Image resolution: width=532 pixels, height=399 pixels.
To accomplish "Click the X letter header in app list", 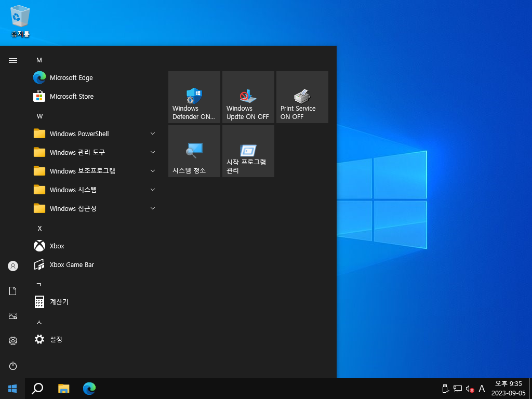I will click(39, 229).
